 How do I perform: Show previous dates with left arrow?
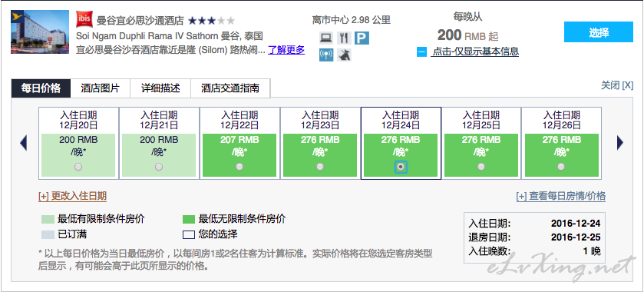[x=23, y=143]
